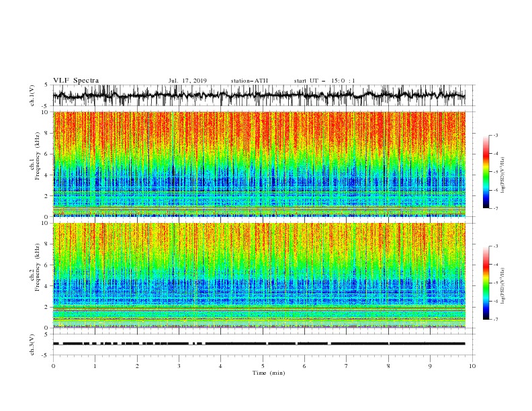Click the "ch.1(V)" waveform axis label
532x411 pixels.
(32, 95)
